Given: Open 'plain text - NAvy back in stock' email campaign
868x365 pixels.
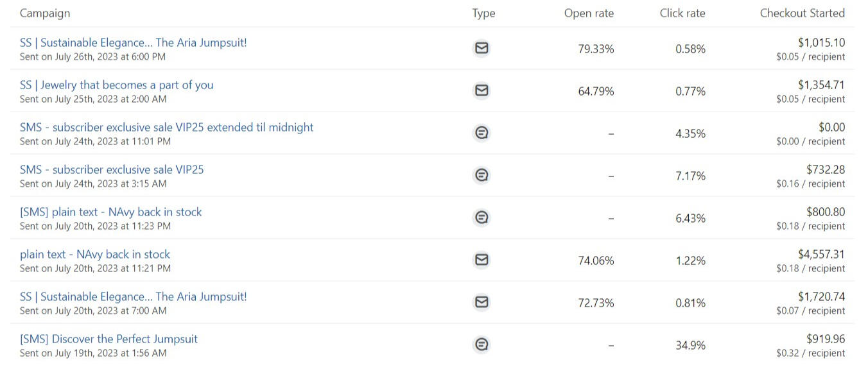Looking at the screenshot, I should click(x=95, y=255).
